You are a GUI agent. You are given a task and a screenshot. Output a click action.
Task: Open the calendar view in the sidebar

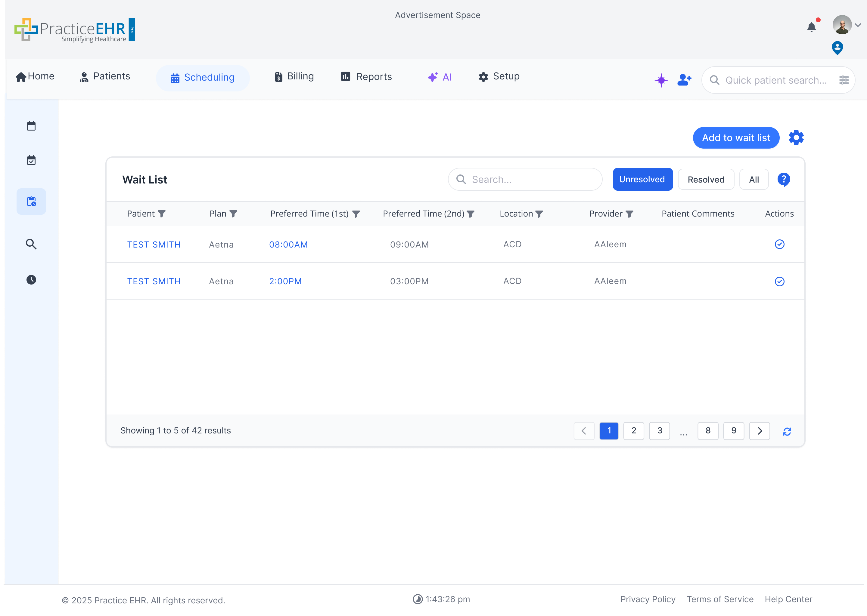31,125
